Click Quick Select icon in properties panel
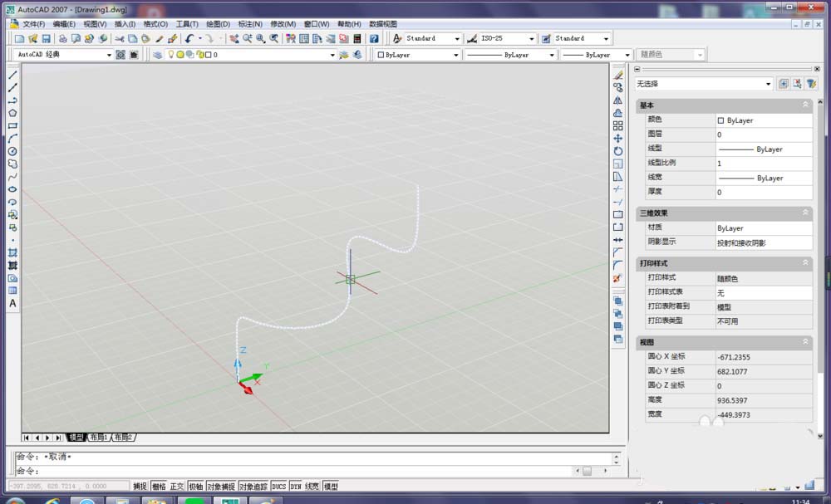This screenshot has width=831, height=504. coord(811,84)
